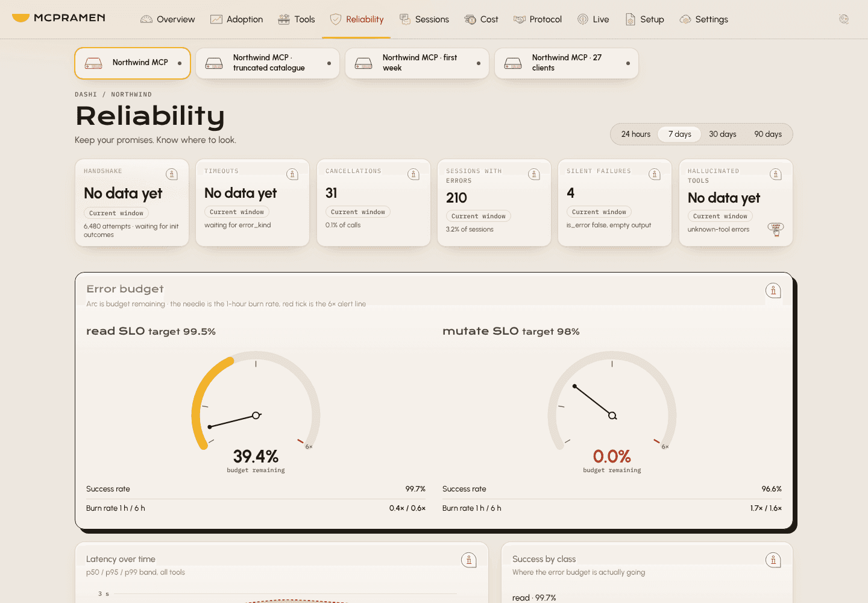Click the 'mutate SLO target 98%' heading
Image resolution: width=868 pixels, height=603 pixels.
pyautogui.click(x=511, y=331)
